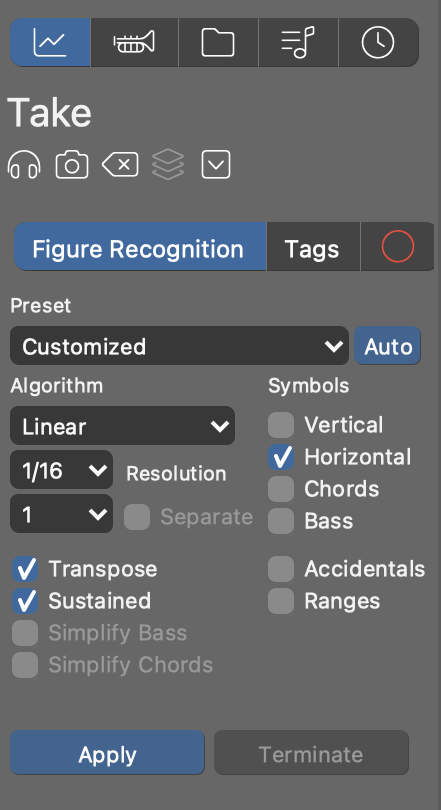Screen dimensions: 441x810
Task: Click the red circle record tab
Action: coord(398,247)
